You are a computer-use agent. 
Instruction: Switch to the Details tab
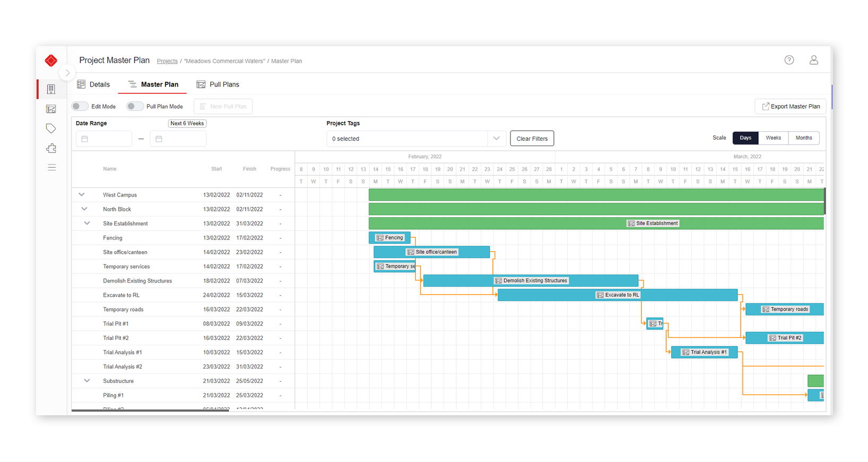coord(93,84)
